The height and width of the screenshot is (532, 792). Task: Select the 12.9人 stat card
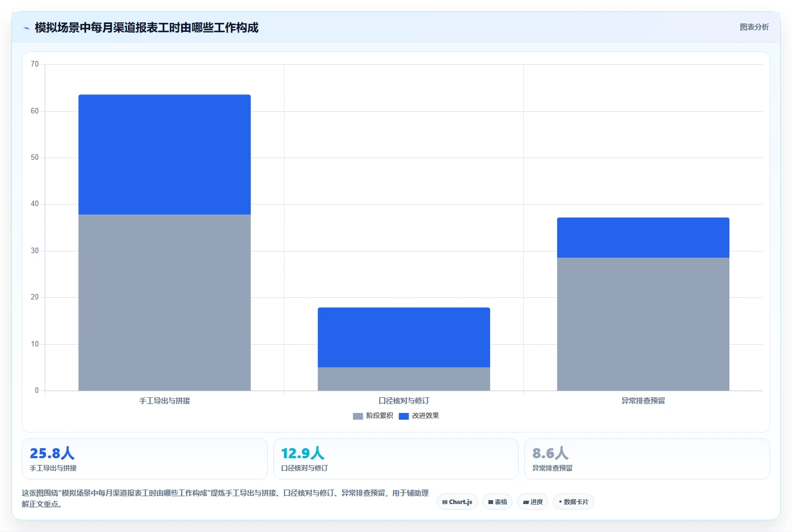pyautogui.click(x=396, y=459)
